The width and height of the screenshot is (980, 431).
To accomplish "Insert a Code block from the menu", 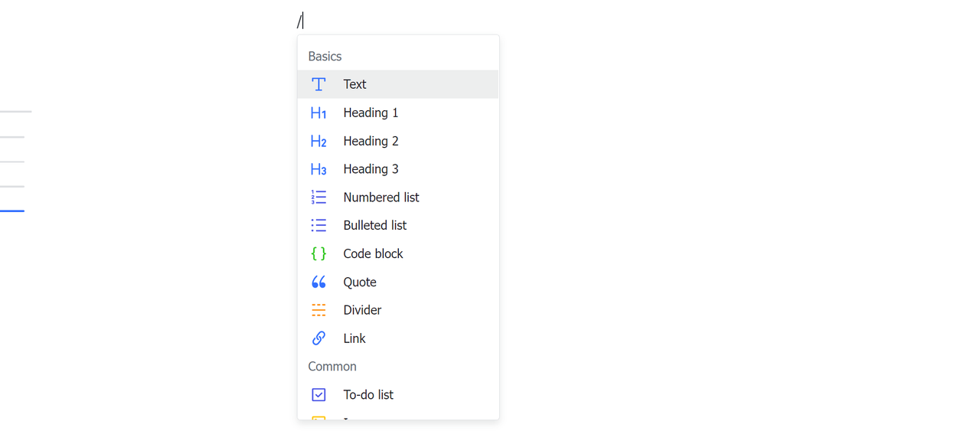I will pyautogui.click(x=373, y=253).
